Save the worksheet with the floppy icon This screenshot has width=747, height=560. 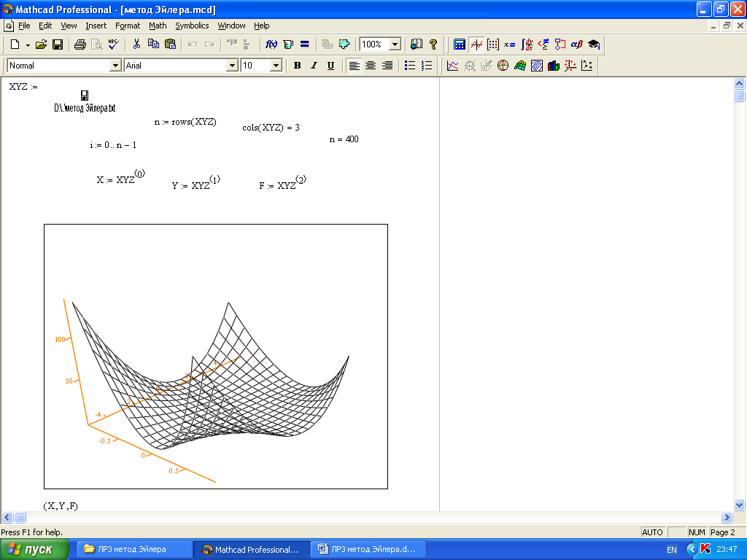(x=58, y=44)
